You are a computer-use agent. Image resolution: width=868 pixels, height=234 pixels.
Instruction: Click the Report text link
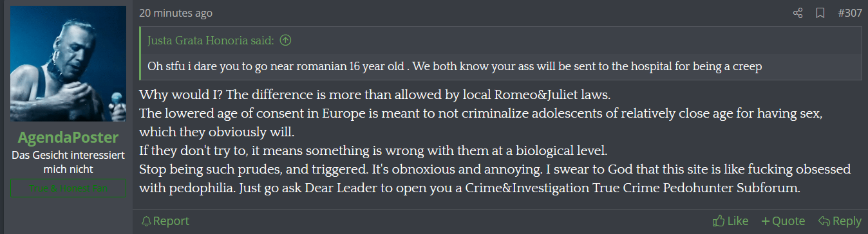(171, 221)
